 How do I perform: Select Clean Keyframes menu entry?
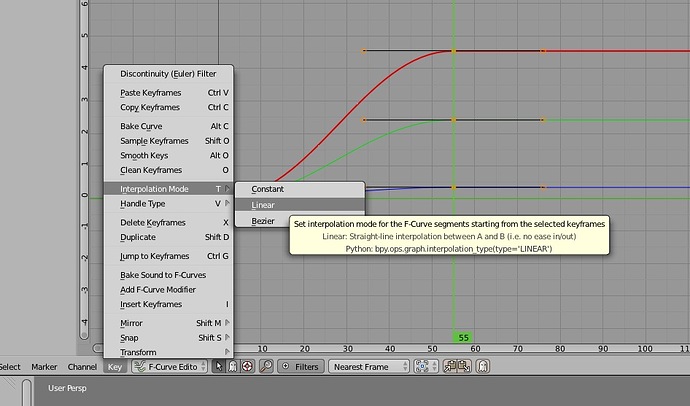pos(168,170)
